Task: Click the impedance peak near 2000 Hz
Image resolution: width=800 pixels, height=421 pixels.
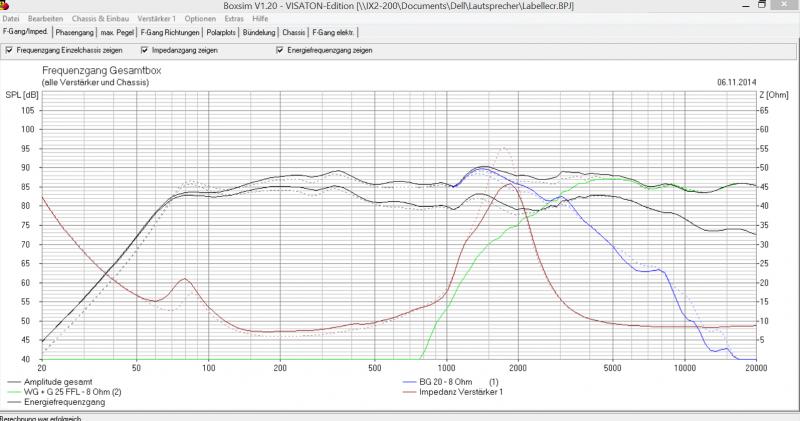Action: click(509, 185)
